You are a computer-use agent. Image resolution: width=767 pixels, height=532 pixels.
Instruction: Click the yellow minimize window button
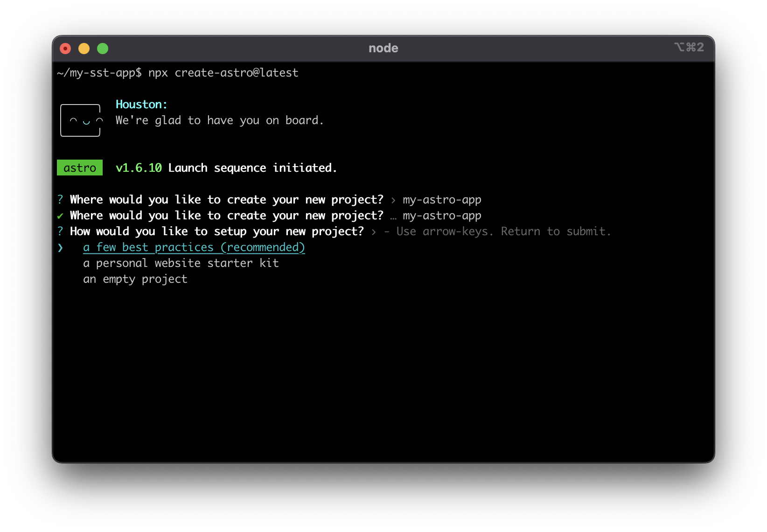click(84, 49)
